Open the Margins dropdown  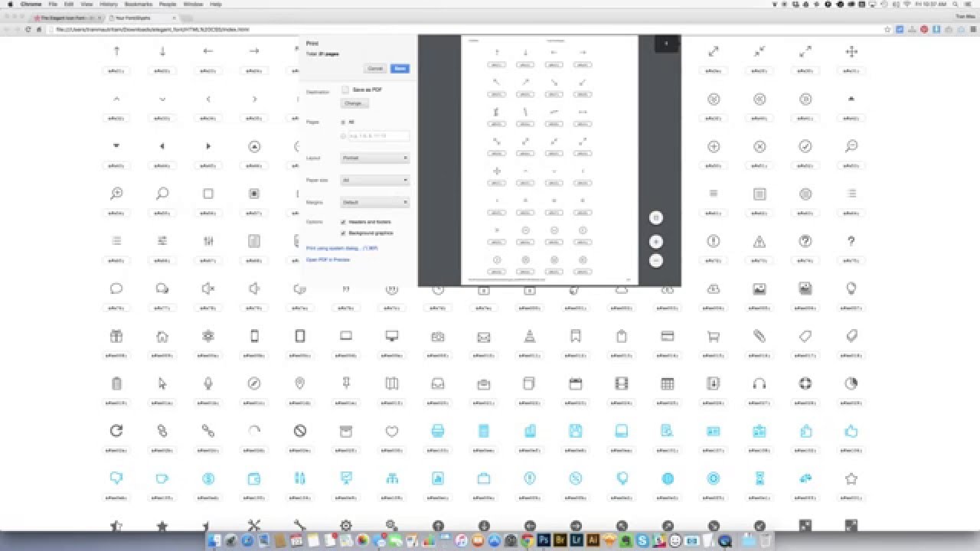pos(374,202)
